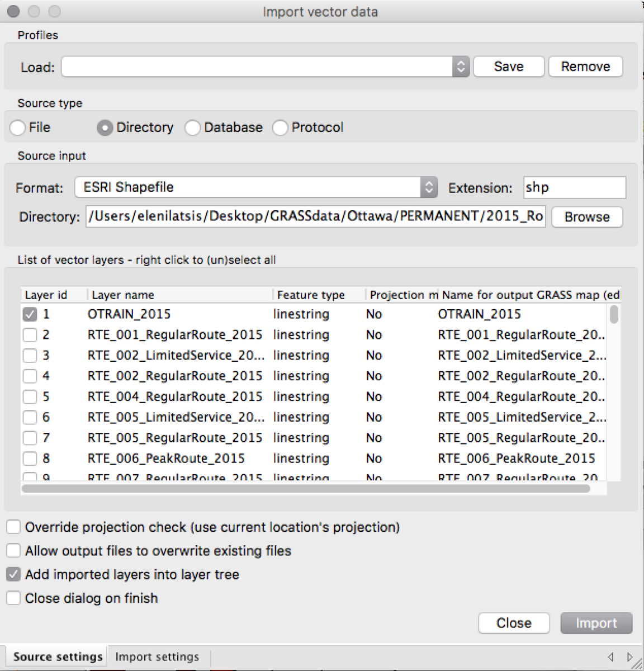The height and width of the screenshot is (671, 644).
Task: Start the Import of selected layers
Action: tap(596, 623)
